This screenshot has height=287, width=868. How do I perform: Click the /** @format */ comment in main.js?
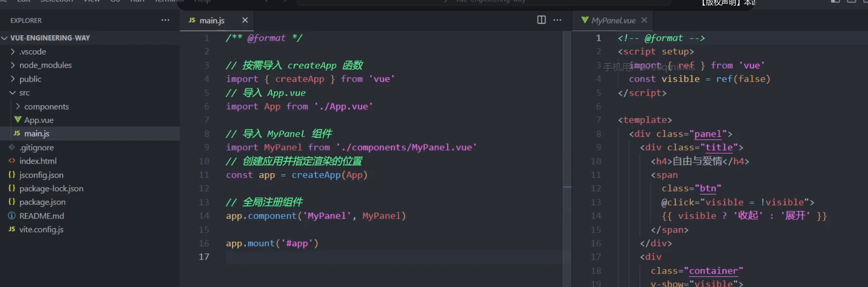[264, 38]
